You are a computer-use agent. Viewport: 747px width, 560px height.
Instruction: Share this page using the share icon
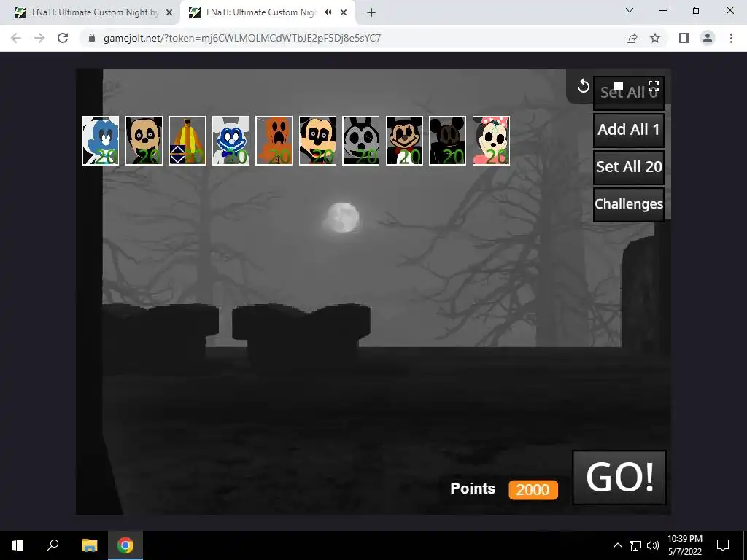(632, 38)
